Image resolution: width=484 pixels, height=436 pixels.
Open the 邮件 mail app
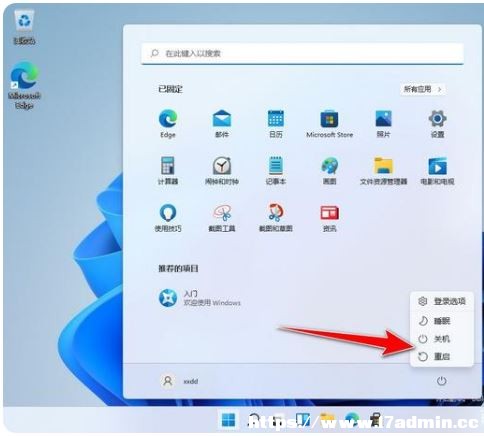[222, 123]
